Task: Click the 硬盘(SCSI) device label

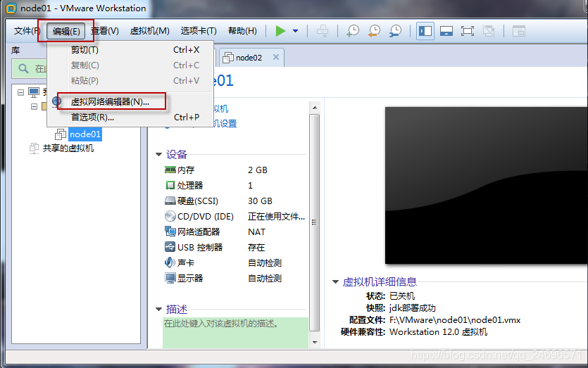Action: coord(198,201)
